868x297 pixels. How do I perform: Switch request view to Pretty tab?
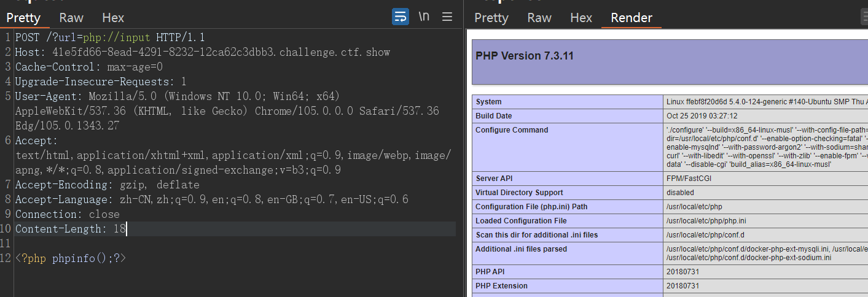pos(23,18)
